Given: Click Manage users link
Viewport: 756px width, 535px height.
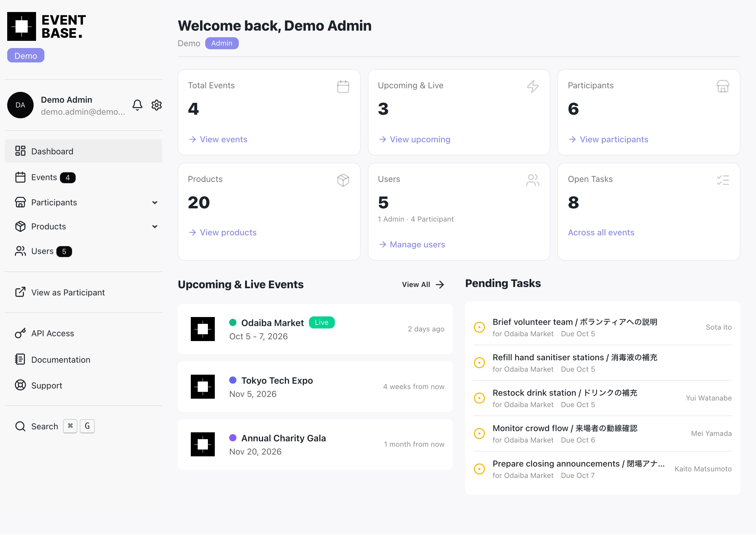Looking at the screenshot, I should pos(412,244).
